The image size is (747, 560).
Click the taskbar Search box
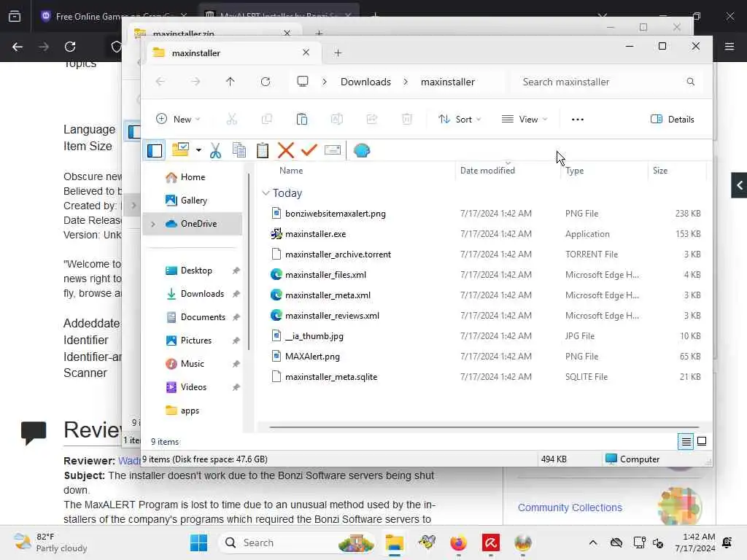pos(298,542)
